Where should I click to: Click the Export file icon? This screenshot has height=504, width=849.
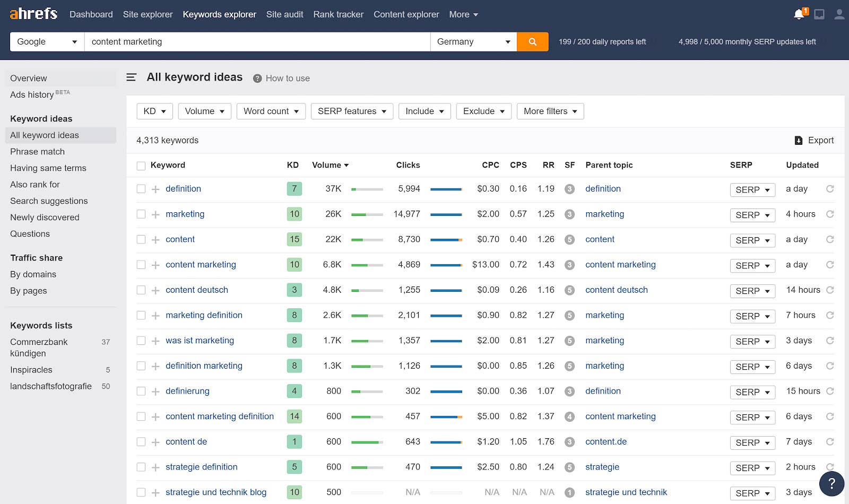(x=799, y=141)
